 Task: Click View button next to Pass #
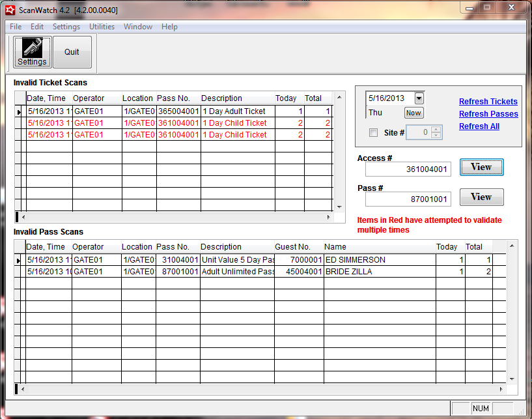click(x=481, y=197)
